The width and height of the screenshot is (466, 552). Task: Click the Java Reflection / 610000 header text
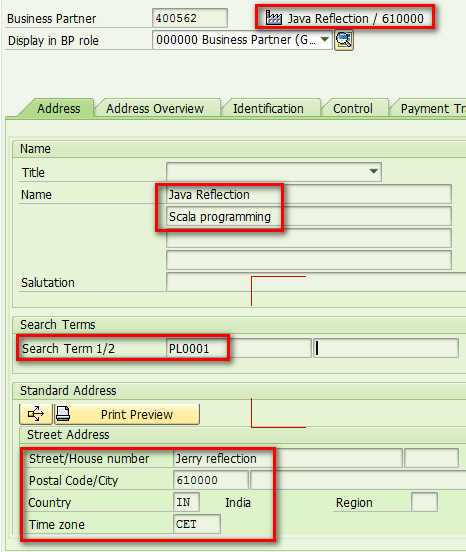[x=355, y=18]
